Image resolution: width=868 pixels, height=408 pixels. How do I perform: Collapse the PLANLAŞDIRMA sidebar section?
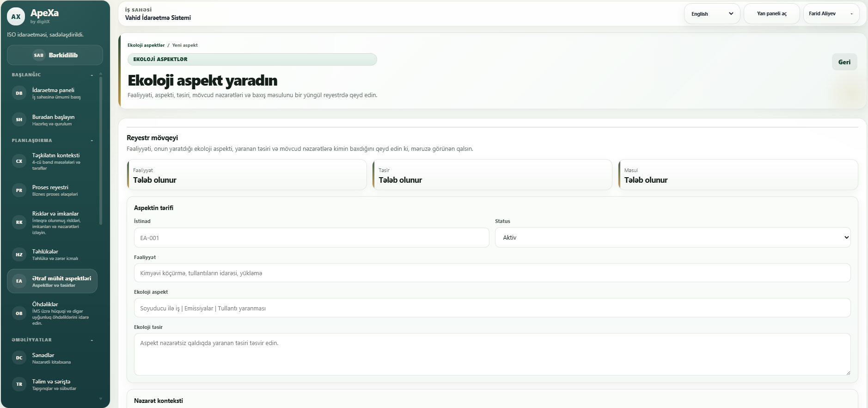click(x=92, y=141)
